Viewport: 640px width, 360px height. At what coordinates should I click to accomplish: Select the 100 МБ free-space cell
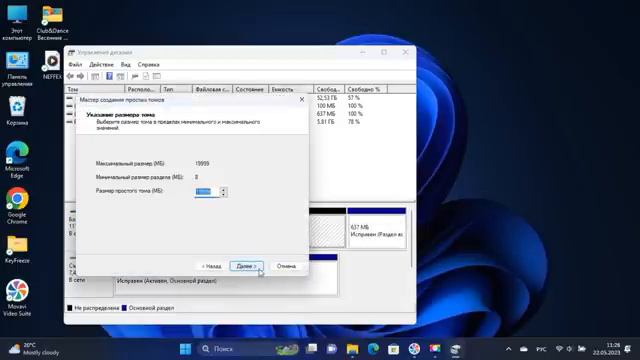326,106
